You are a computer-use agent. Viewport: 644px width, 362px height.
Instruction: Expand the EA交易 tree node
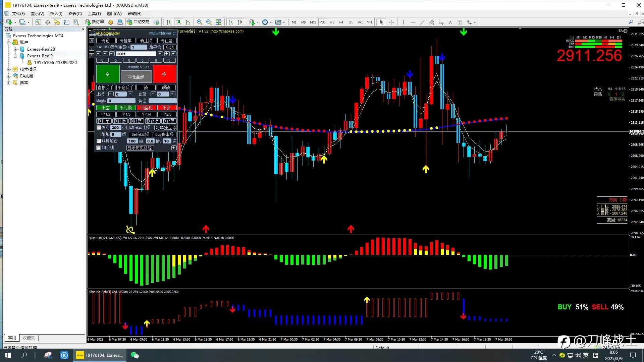click(9, 76)
